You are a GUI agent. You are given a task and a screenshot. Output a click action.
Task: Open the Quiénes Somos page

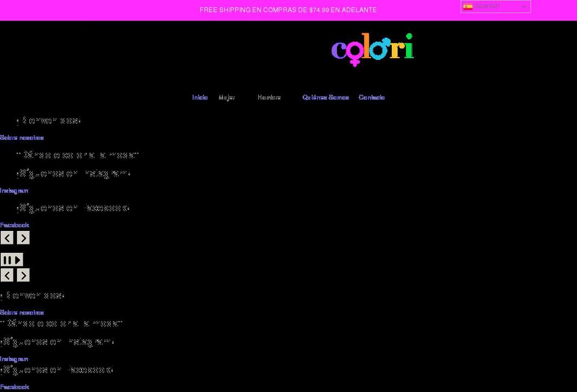[326, 98]
